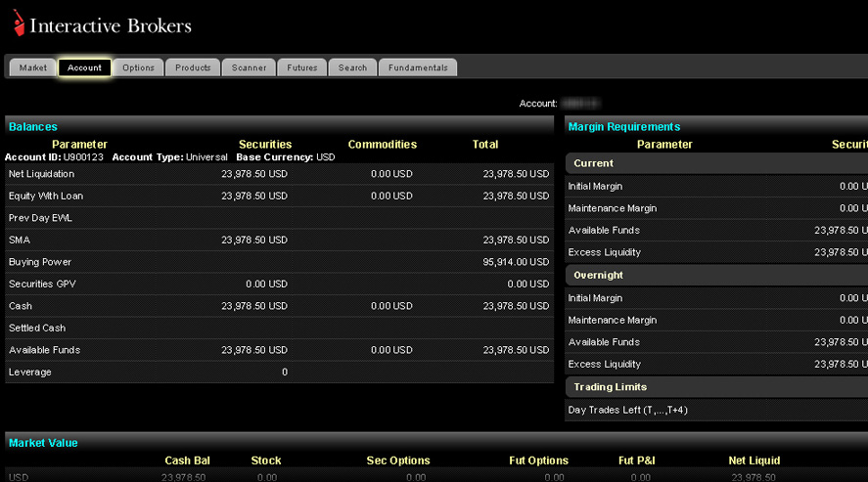Select the Leverage row label
868x482 pixels.
30,372
